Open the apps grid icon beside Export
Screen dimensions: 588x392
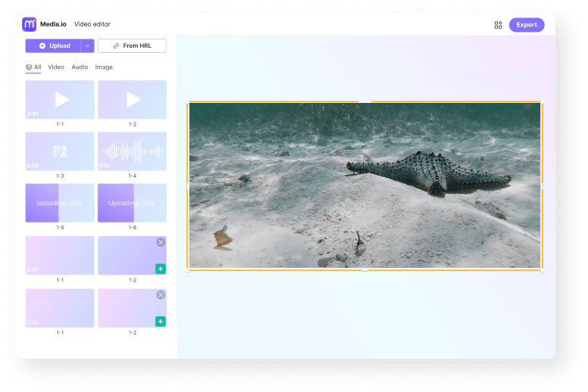tap(498, 25)
